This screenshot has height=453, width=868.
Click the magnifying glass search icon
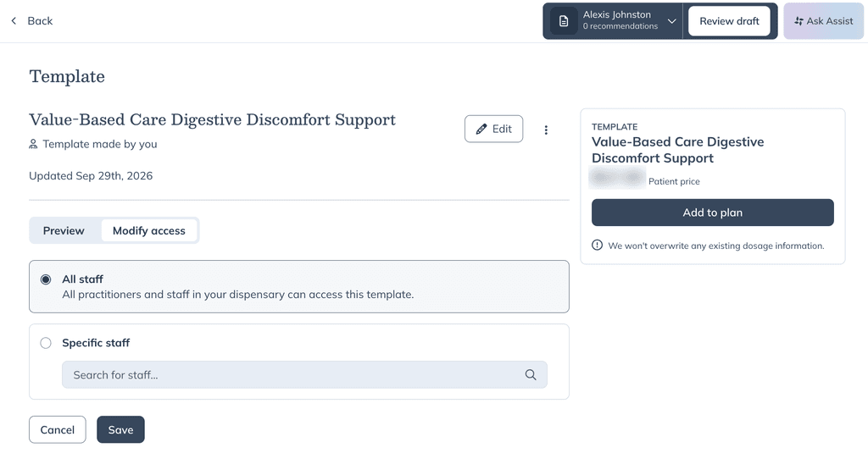[x=531, y=375]
